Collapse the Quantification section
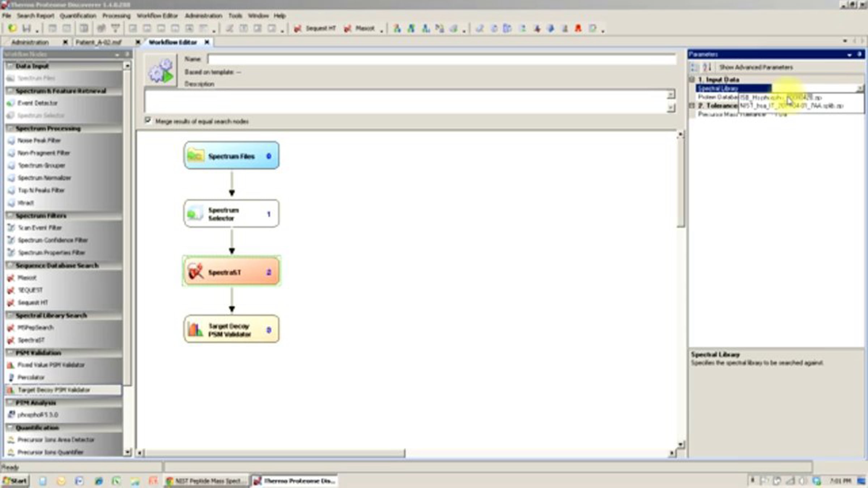 [x=10, y=428]
